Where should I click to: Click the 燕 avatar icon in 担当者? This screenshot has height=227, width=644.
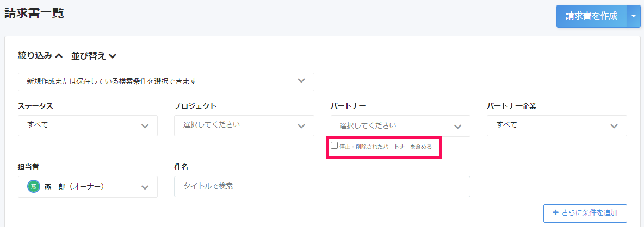34,186
